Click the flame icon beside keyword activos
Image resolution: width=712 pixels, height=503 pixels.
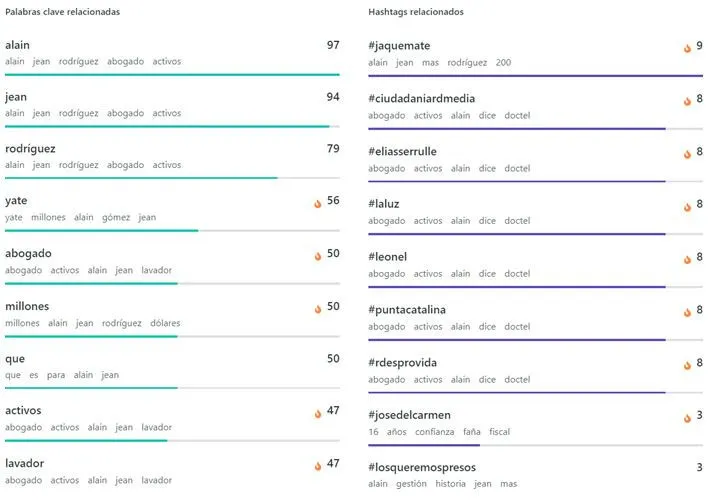317,413
